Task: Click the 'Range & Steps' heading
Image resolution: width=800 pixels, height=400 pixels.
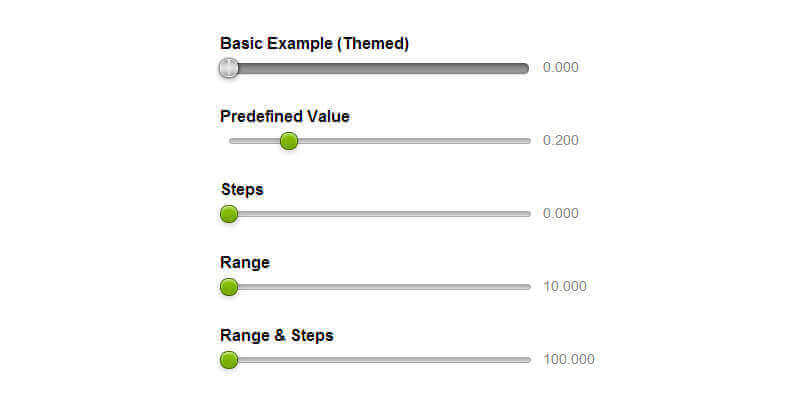Action: [277, 335]
